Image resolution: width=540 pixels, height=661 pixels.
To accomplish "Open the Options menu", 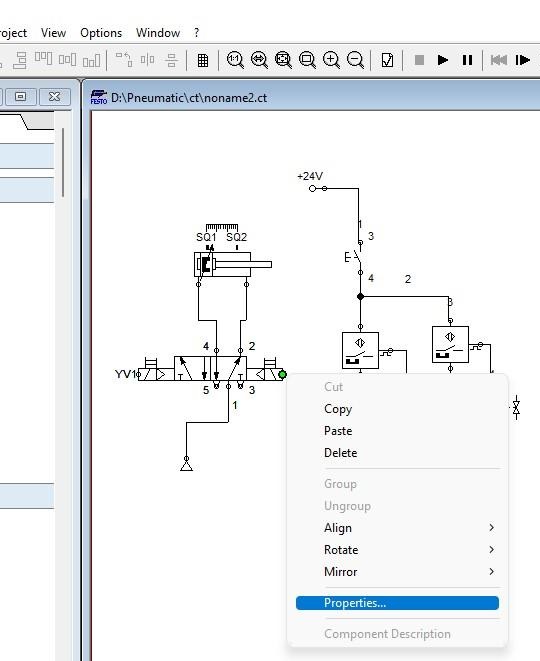I will coord(101,33).
